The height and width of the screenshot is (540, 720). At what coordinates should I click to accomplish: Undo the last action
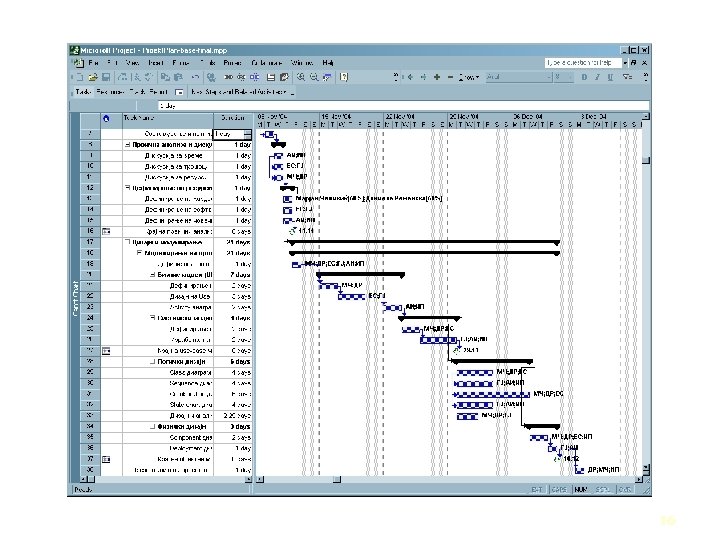[x=195, y=77]
